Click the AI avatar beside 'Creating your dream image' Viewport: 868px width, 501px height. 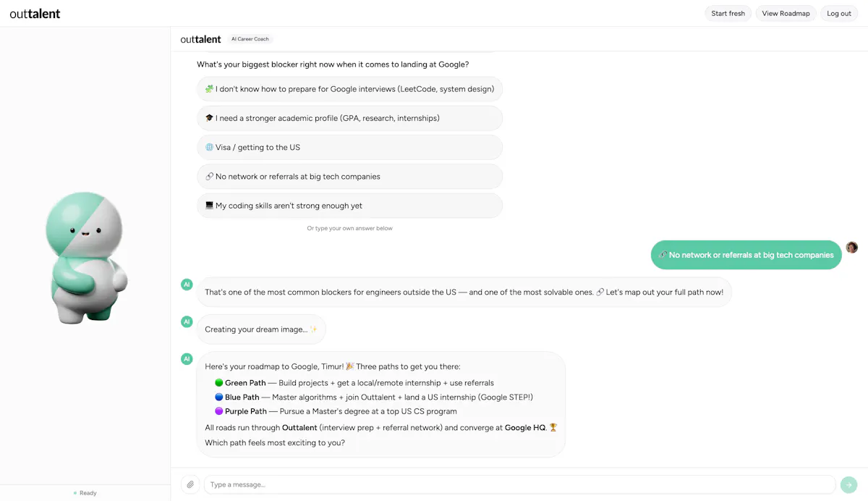(187, 321)
